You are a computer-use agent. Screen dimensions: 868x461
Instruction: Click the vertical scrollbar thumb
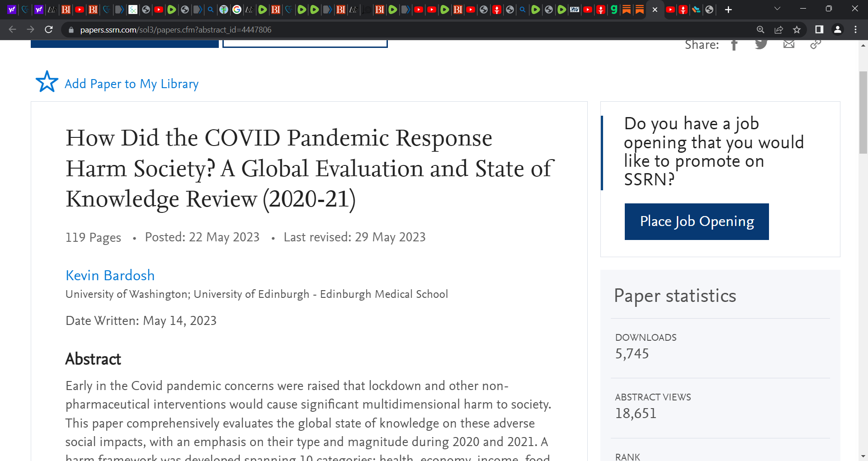863,113
